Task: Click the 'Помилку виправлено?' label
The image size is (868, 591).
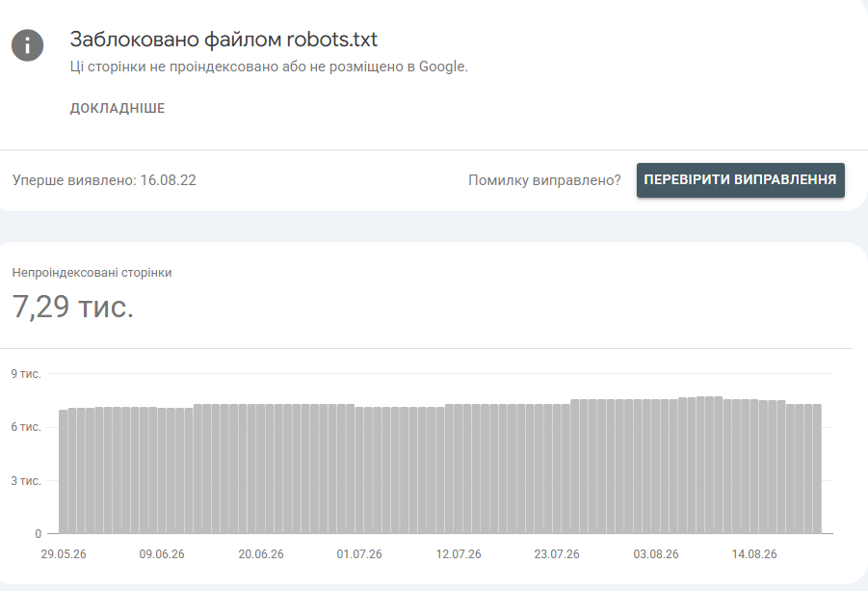Action: [544, 180]
